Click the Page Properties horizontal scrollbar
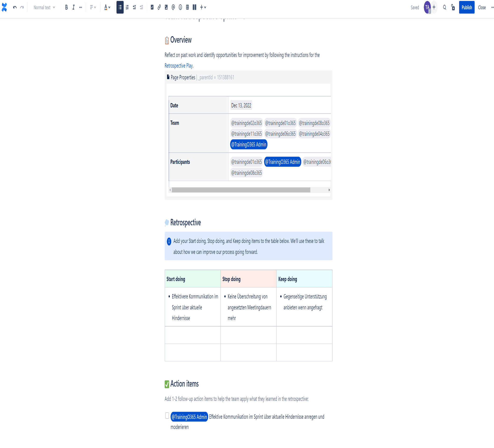The height and width of the screenshot is (448, 494). click(x=241, y=190)
